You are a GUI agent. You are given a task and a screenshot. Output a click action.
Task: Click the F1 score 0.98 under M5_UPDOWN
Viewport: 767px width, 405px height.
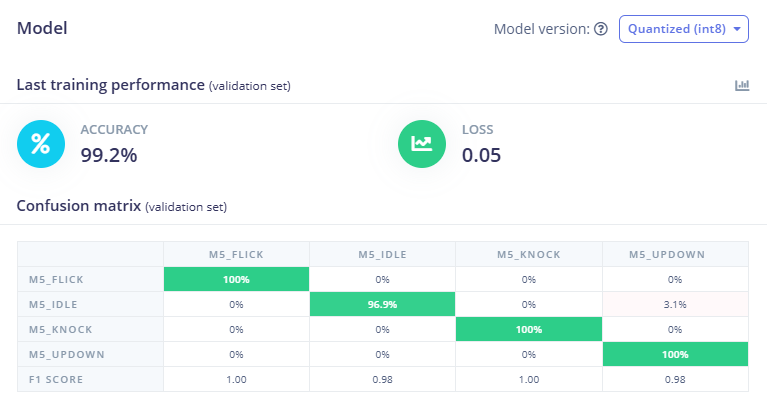click(x=675, y=379)
